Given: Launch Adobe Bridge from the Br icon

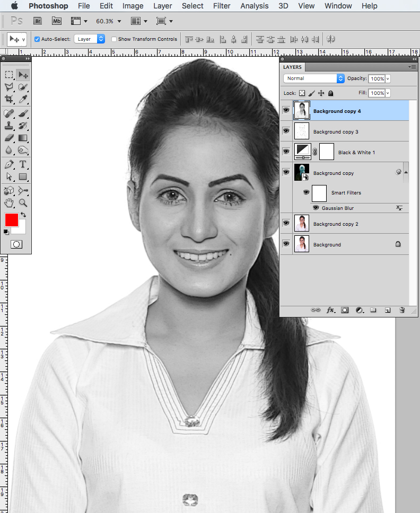Looking at the screenshot, I should (x=38, y=21).
